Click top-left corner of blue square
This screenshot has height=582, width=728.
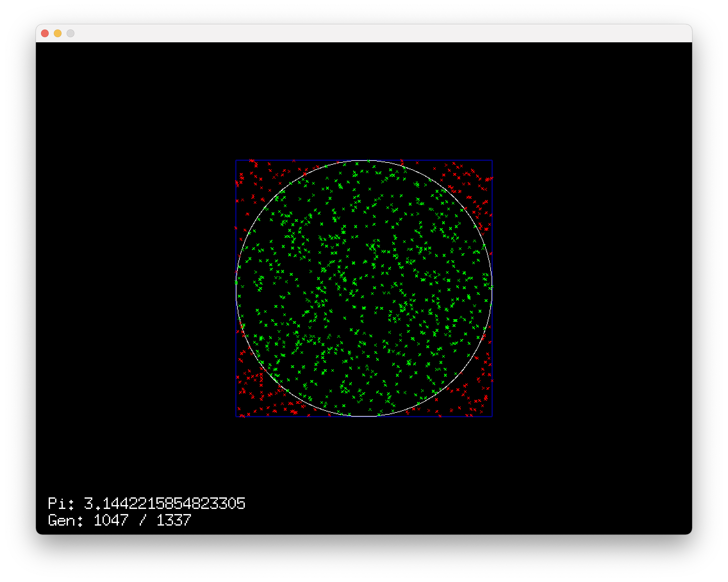click(236, 160)
